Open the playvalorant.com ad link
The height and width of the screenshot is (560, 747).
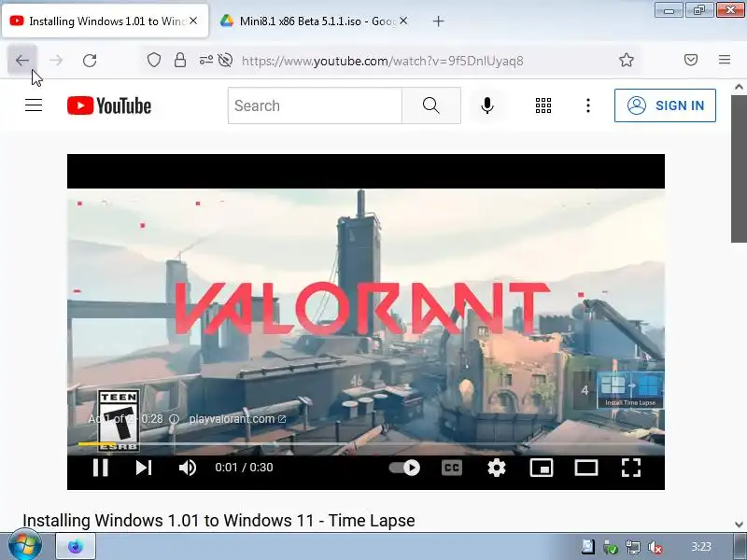237,419
